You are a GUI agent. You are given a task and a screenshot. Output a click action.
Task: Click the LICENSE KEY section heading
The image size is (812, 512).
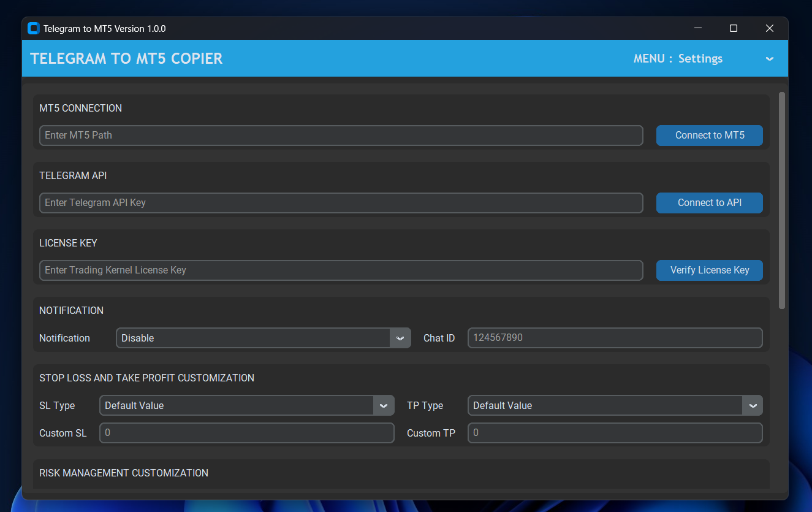(68, 243)
